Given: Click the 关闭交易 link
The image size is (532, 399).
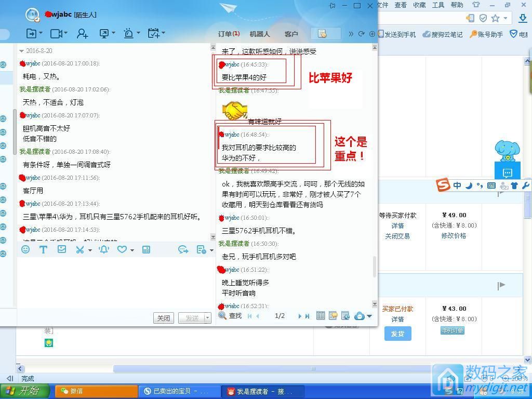Looking at the screenshot, I should coord(397,236).
